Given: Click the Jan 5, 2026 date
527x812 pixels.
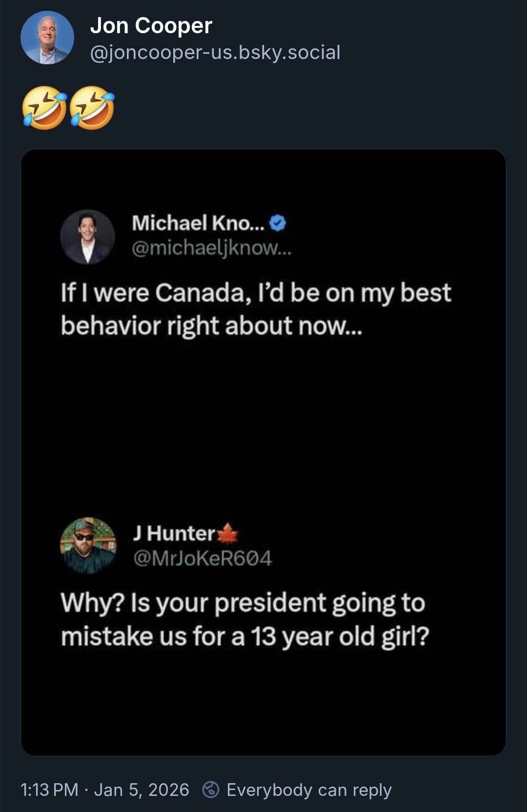Looking at the screenshot, I should (x=141, y=790).
